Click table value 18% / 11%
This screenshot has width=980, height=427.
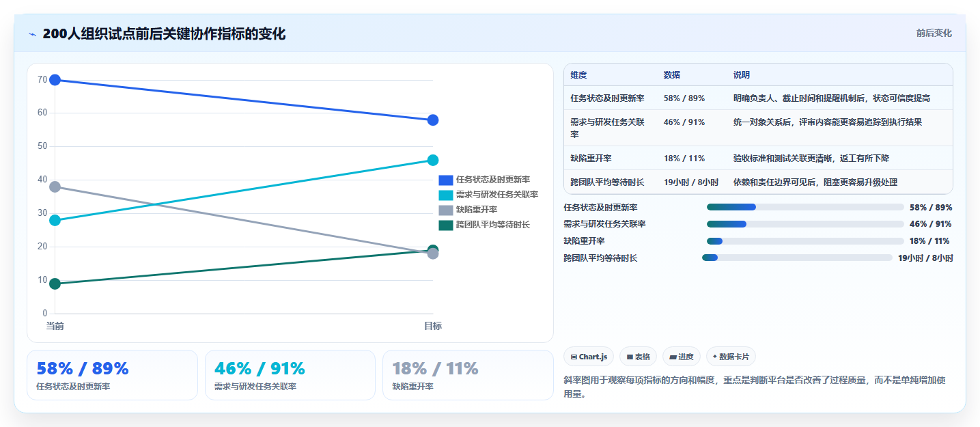[x=684, y=159]
